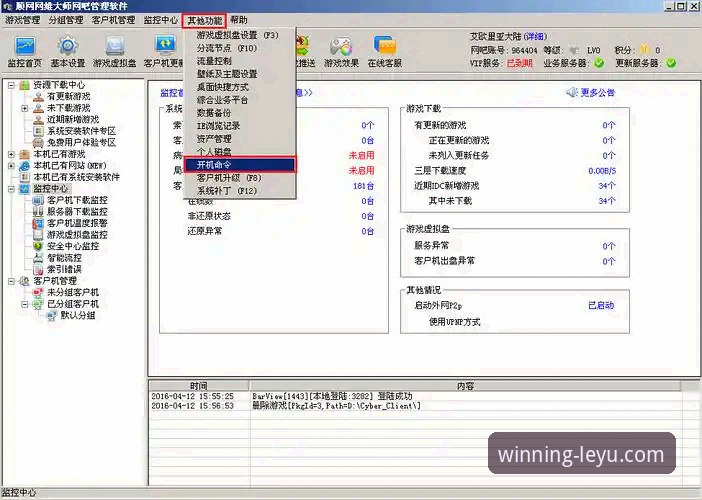
Task: Open the 监控首页 toolbar icon
Action: 25,46
